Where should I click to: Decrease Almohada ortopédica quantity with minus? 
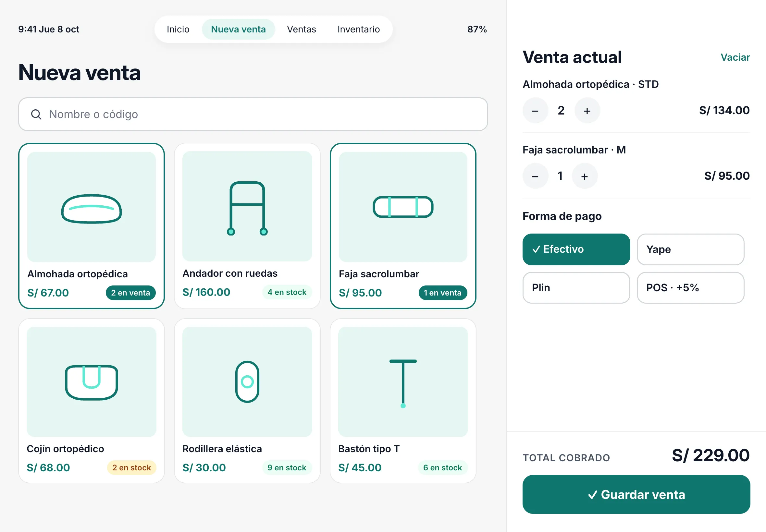(x=535, y=110)
